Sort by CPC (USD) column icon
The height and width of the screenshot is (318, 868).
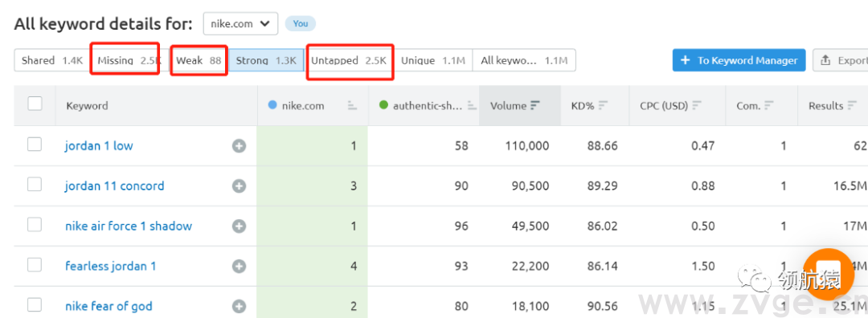pos(698,105)
